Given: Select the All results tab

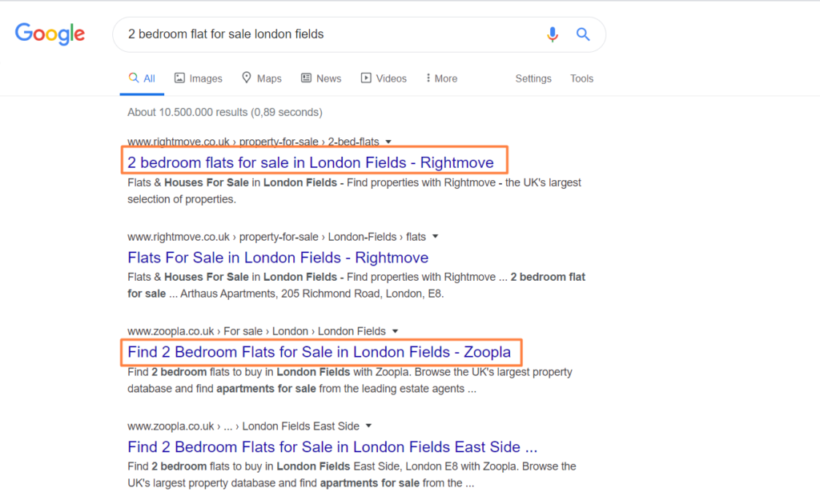Looking at the screenshot, I should (143, 78).
